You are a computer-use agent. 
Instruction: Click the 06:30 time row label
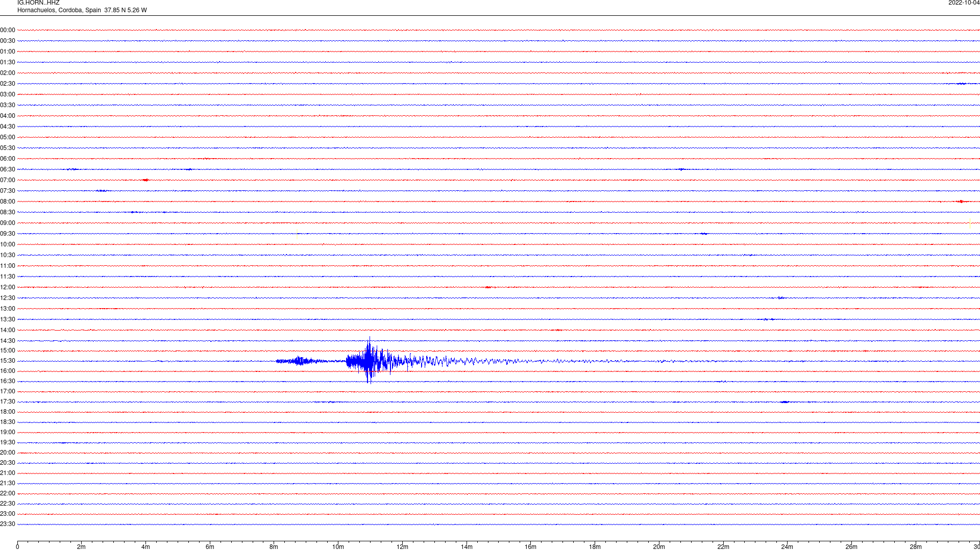click(x=8, y=169)
